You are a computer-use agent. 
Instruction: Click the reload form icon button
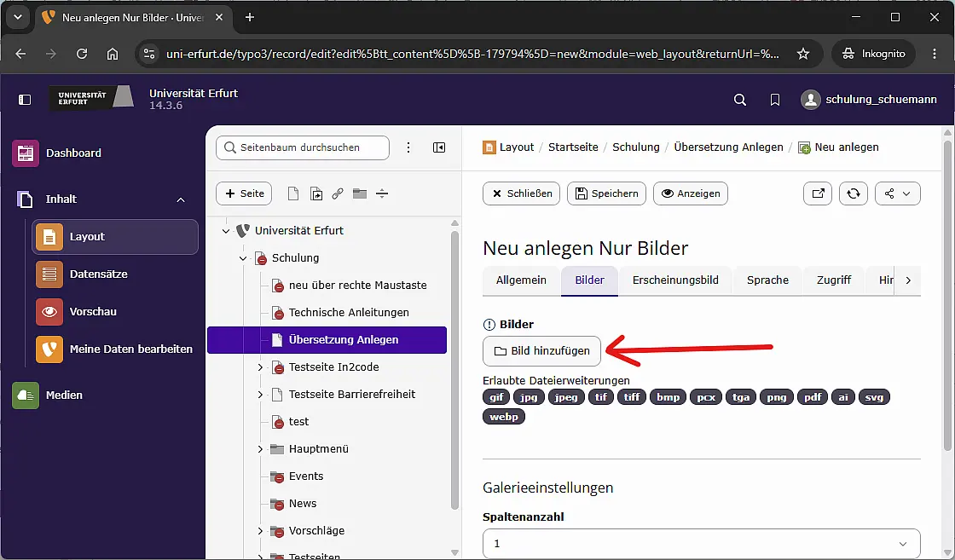(854, 193)
